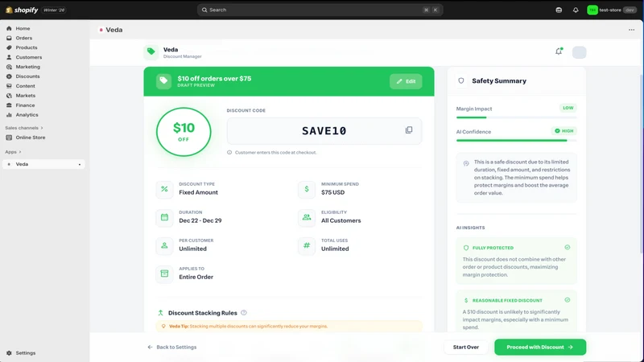Click the Total Uses hash icon
The height and width of the screenshot is (362, 644).
pyautogui.click(x=307, y=245)
